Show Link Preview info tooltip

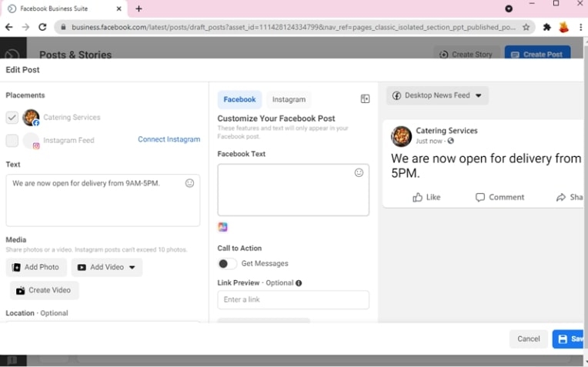pyautogui.click(x=299, y=283)
